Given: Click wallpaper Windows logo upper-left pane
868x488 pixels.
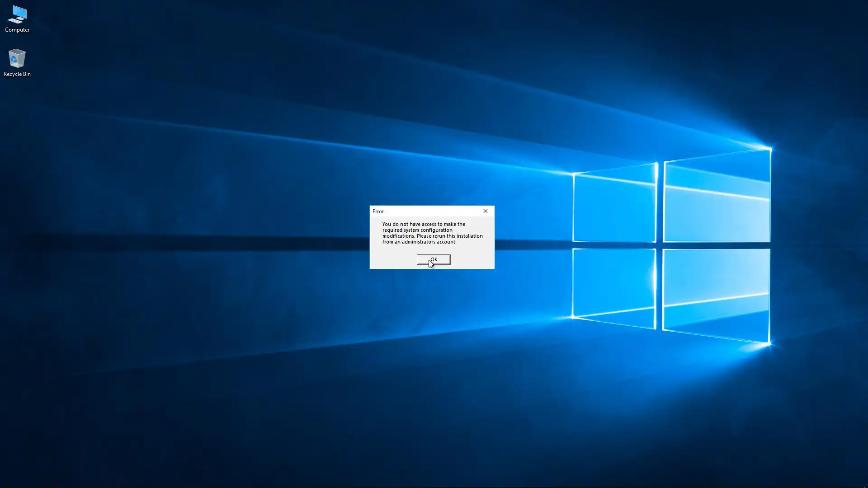Looking at the screenshot, I should tap(614, 206).
